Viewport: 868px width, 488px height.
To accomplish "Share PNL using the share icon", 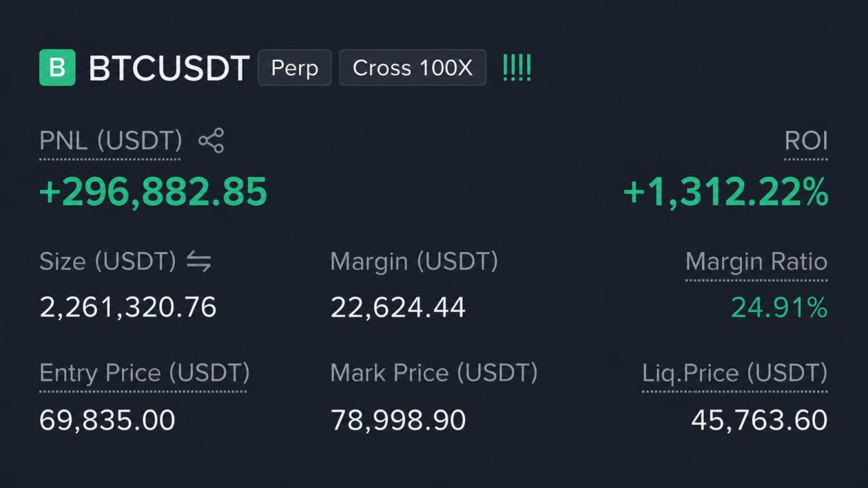I will 211,141.
